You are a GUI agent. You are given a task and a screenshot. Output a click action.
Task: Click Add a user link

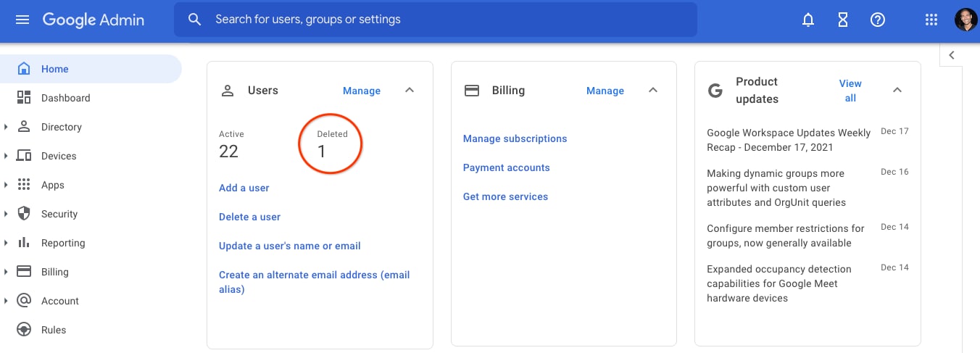(x=244, y=188)
